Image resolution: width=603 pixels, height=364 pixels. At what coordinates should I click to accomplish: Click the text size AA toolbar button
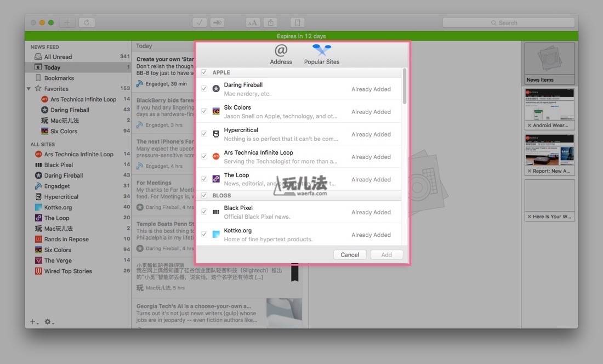tap(253, 22)
